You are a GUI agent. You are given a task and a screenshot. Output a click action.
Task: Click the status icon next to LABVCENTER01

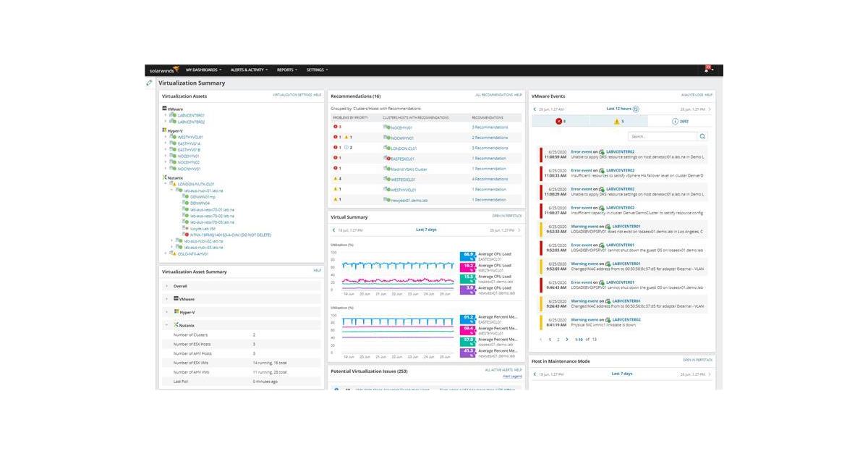[x=174, y=115]
